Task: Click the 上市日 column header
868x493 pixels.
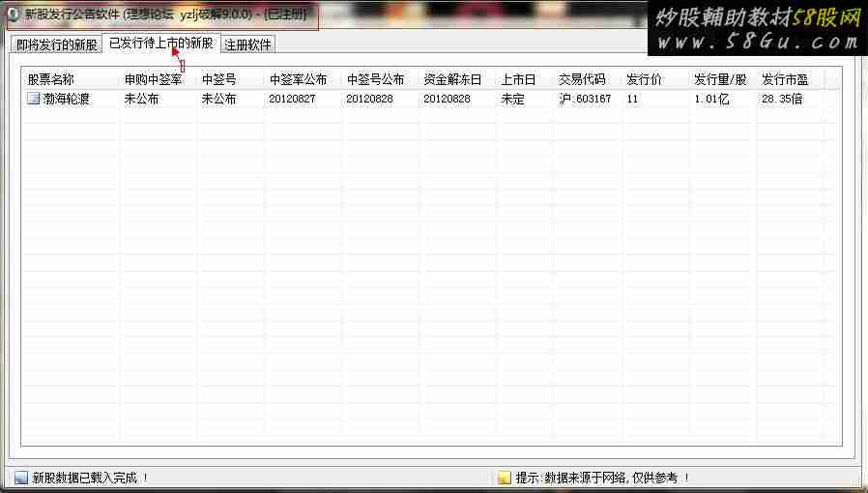Action: [518, 79]
